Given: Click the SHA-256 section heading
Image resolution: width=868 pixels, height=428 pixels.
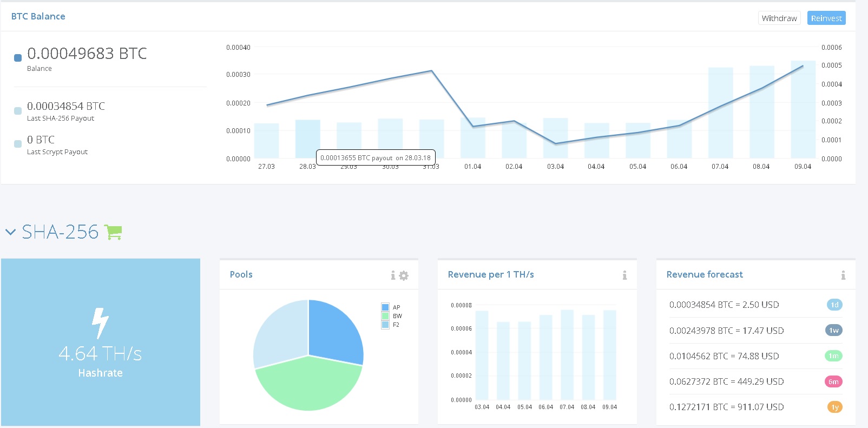Looking at the screenshot, I should 60,232.
